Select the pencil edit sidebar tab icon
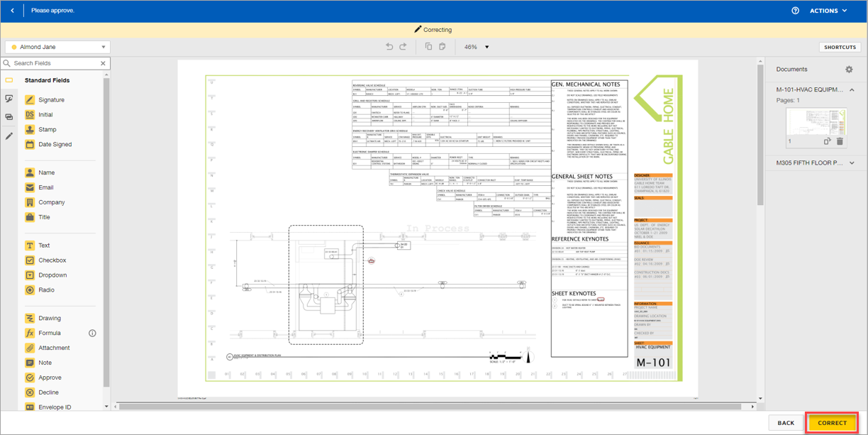868x435 pixels. (9, 136)
